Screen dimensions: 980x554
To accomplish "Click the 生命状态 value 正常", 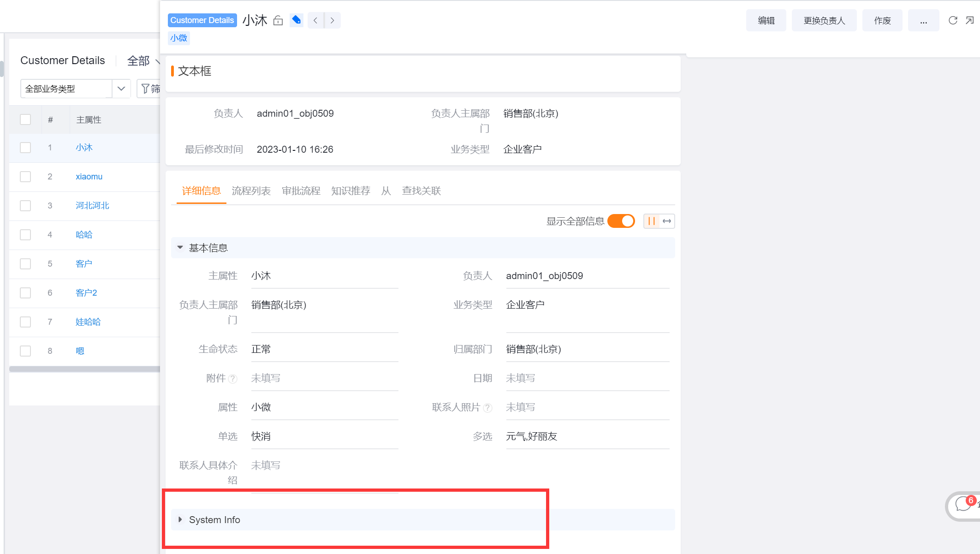I will pyautogui.click(x=261, y=349).
